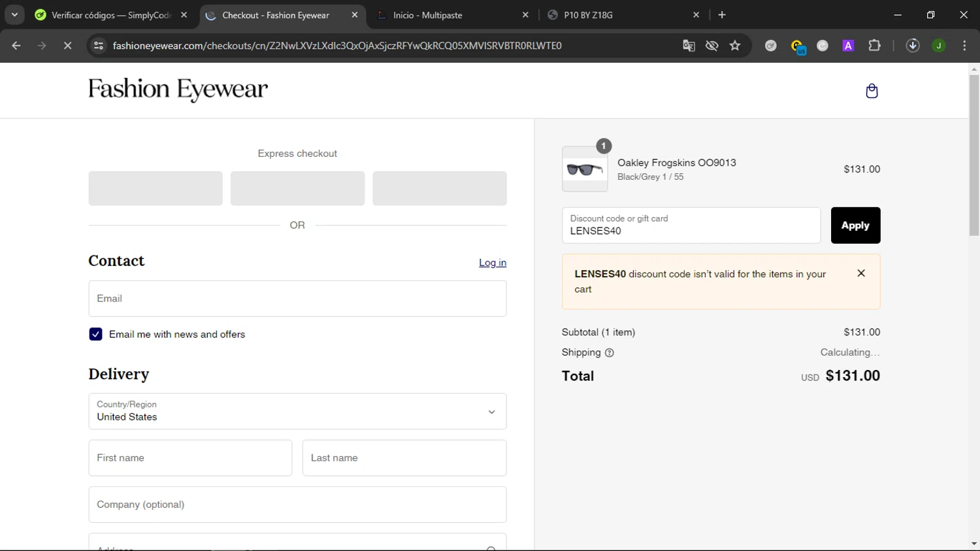The height and width of the screenshot is (551, 980).
Task: Click the middle express checkout placeholder button
Action: 297,188
